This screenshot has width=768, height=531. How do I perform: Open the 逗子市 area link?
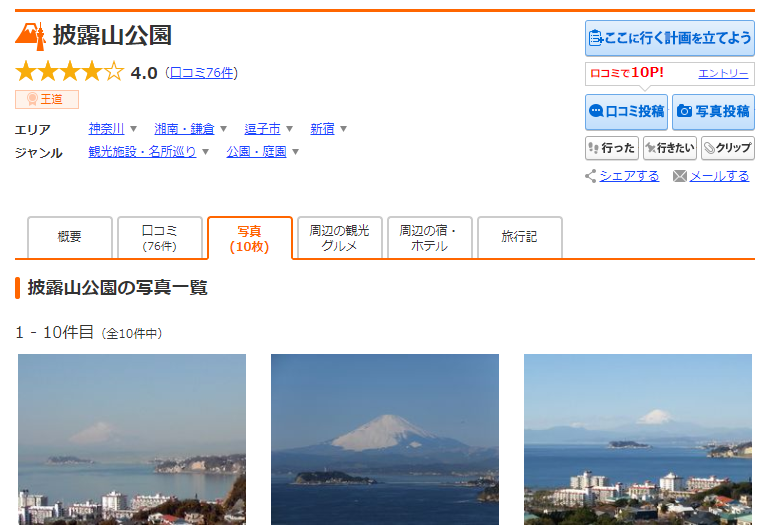pos(263,129)
